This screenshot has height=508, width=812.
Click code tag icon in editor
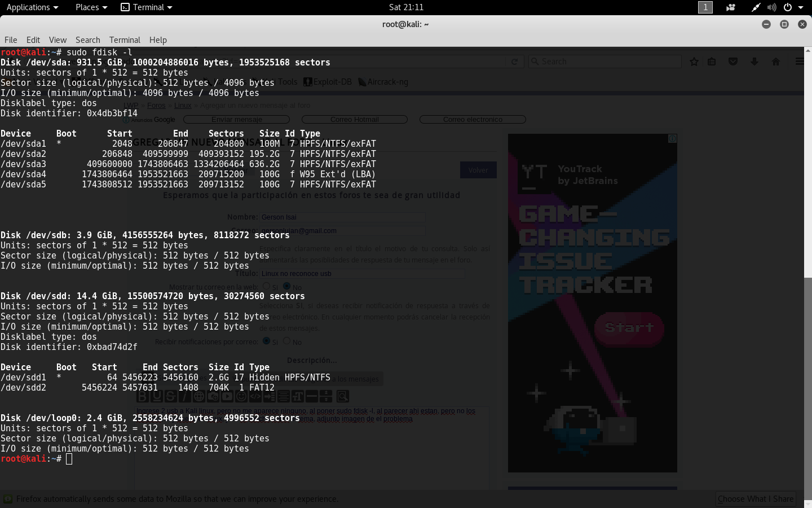coord(255,396)
